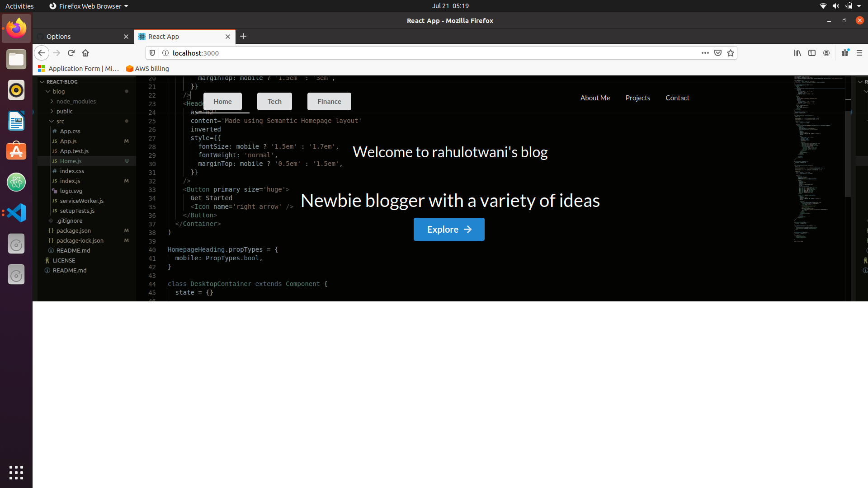The width and height of the screenshot is (868, 488).
Task: Open Firefox account profile icon
Action: pyautogui.click(x=826, y=53)
